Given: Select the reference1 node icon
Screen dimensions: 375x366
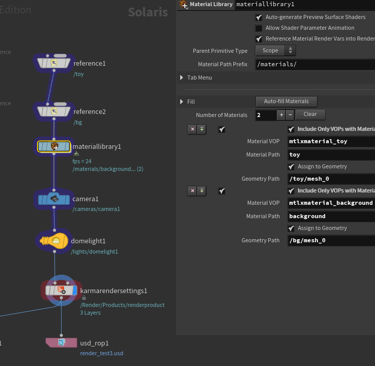Looking at the screenshot, I should (54, 63).
